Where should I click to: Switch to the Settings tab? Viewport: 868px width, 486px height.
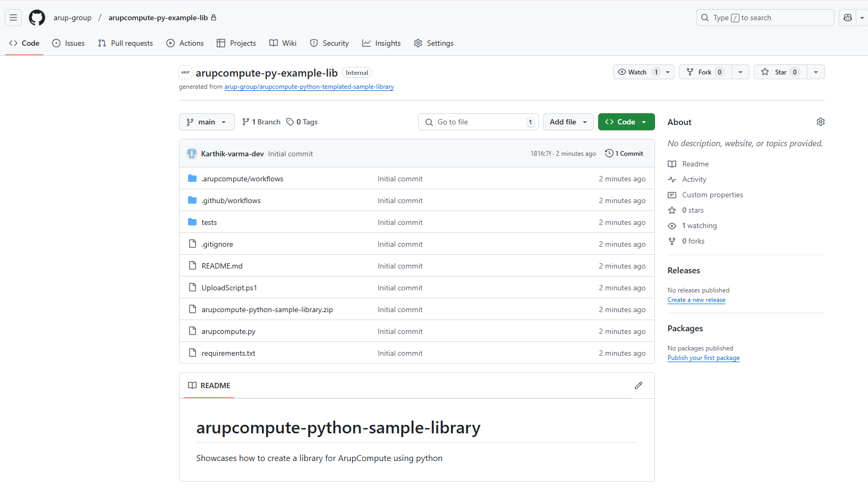click(434, 43)
